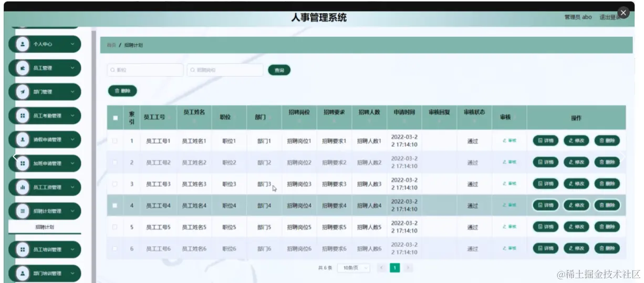The image size is (644, 283).
Task: Click row 删除 for the 员工工号2 row
Action: (x=607, y=162)
